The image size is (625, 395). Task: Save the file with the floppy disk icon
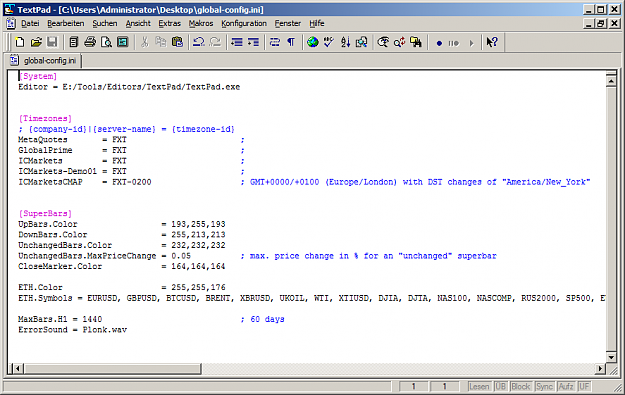pos(52,42)
